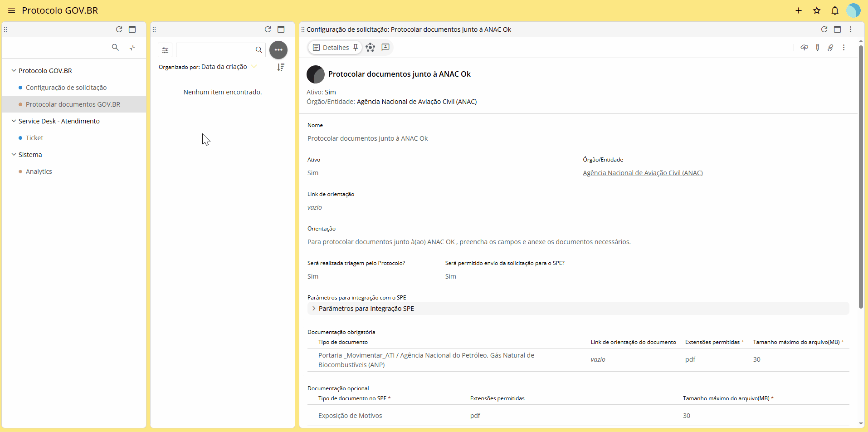Screen dimensions: 868x432
Task: Collapse Service Desk - Atendimento node
Action: point(14,121)
